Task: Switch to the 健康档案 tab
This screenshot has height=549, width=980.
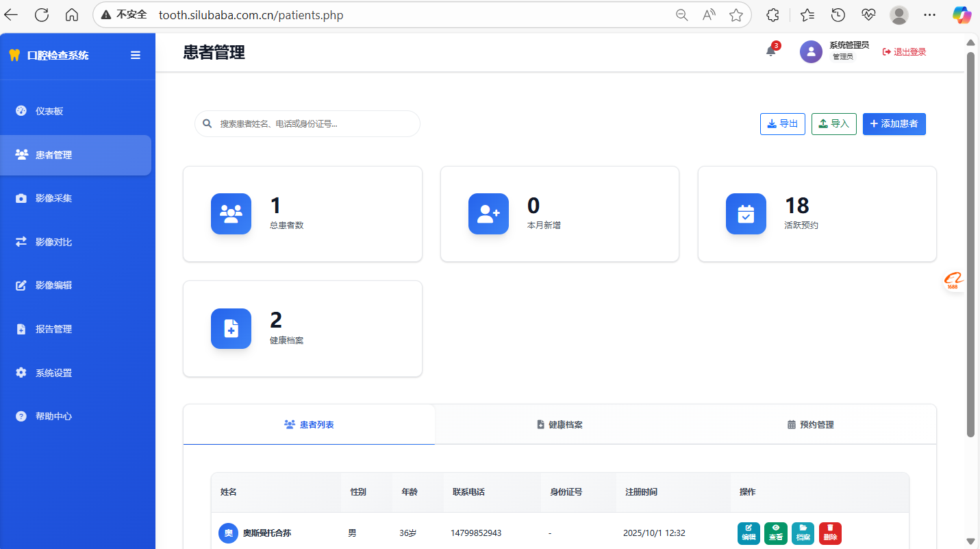Action: [x=560, y=424]
